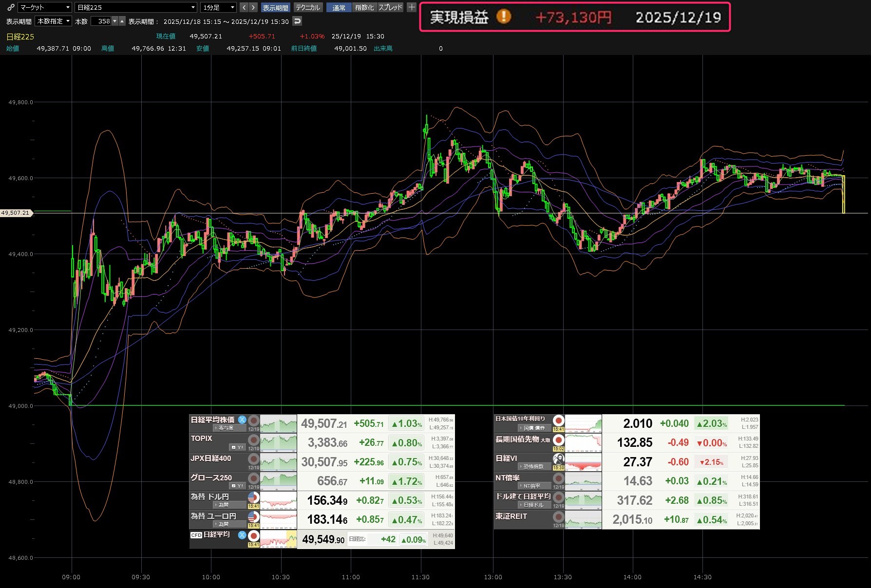Click the next arrow next to timeframe

[253, 7]
